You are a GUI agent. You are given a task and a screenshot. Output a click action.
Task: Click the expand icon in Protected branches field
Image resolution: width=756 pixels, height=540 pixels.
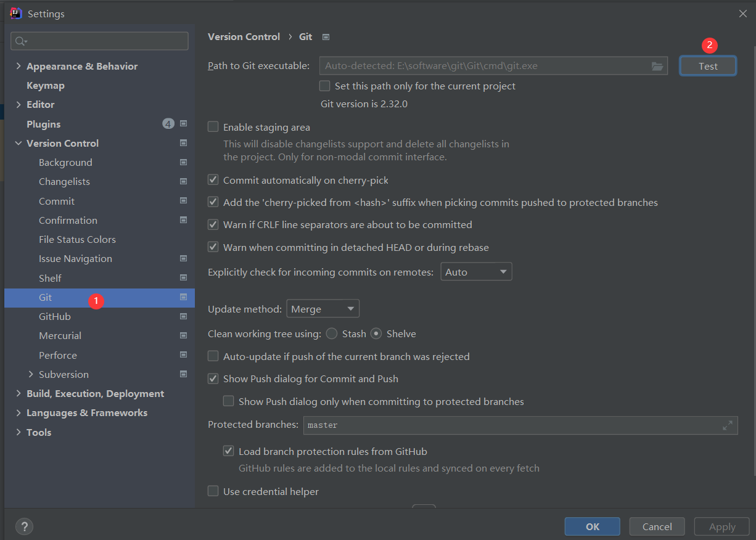[x=728, y=425]
